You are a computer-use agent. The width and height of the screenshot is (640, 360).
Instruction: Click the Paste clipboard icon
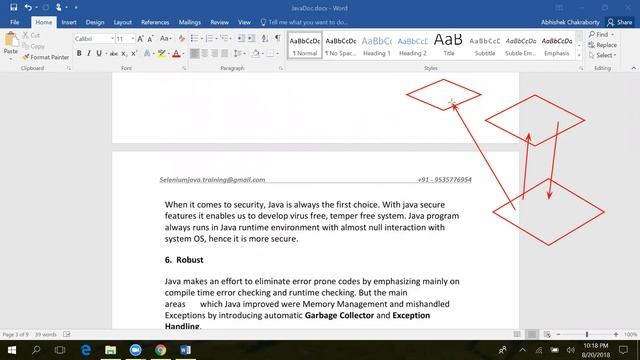(x=11, y=40)
